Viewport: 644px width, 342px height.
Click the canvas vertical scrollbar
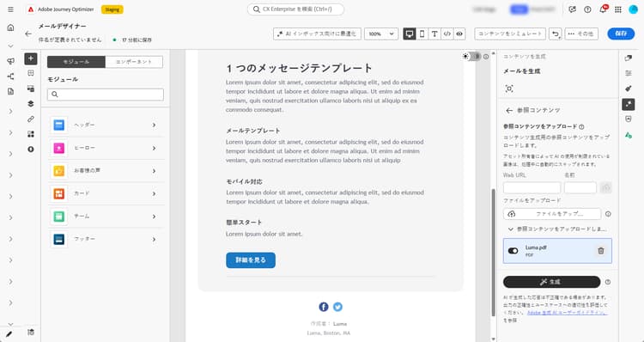point(493,253)
